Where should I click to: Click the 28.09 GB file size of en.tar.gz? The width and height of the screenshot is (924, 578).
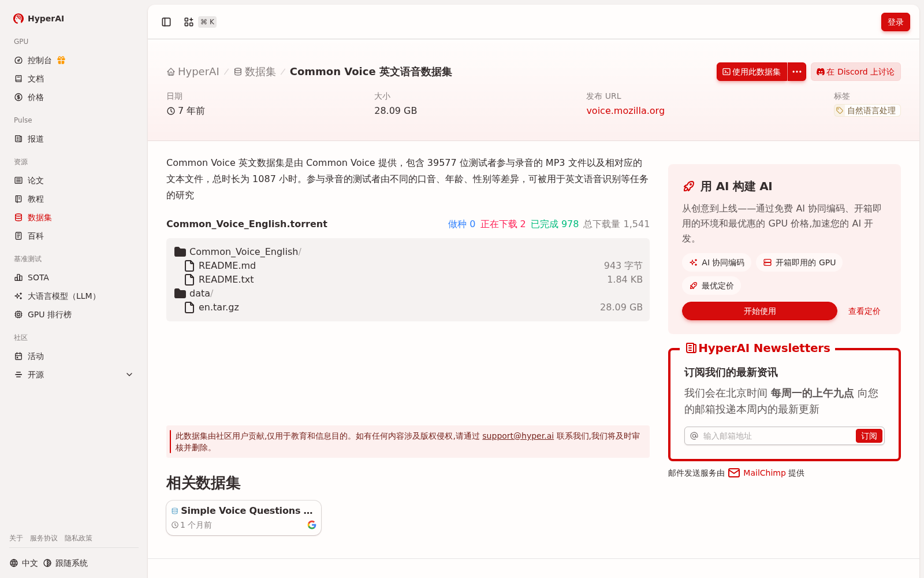click(621, 307)
